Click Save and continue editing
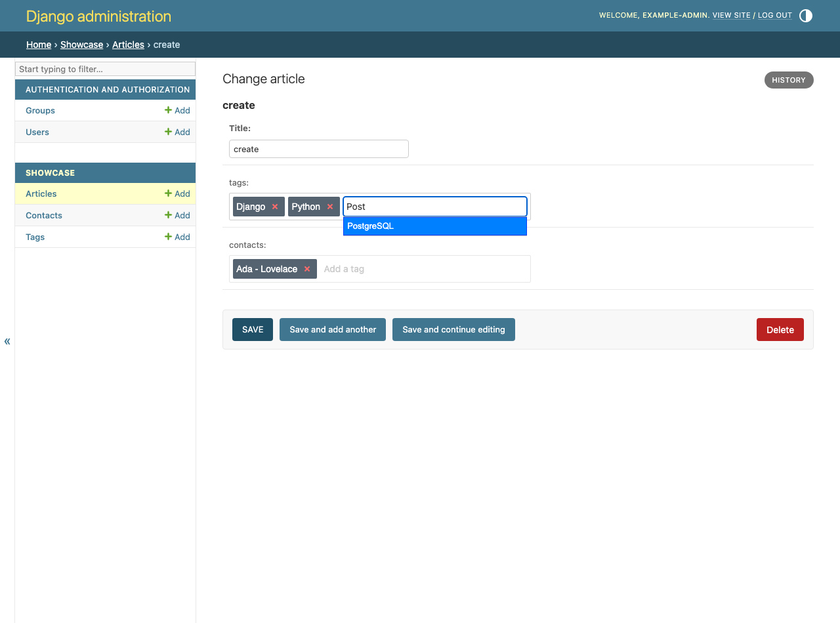This screenshot has width=840, height=623. [453, 329]
